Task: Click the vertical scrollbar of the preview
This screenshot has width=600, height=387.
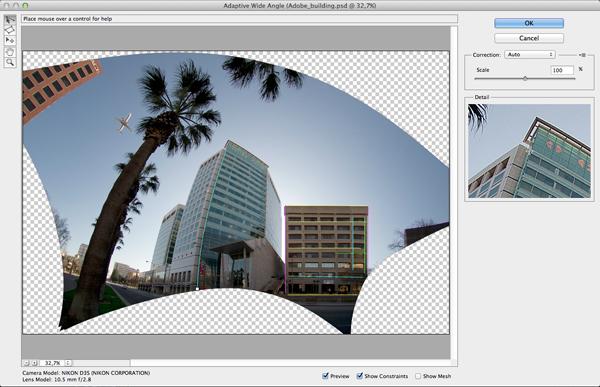Action: click(454, 191)
